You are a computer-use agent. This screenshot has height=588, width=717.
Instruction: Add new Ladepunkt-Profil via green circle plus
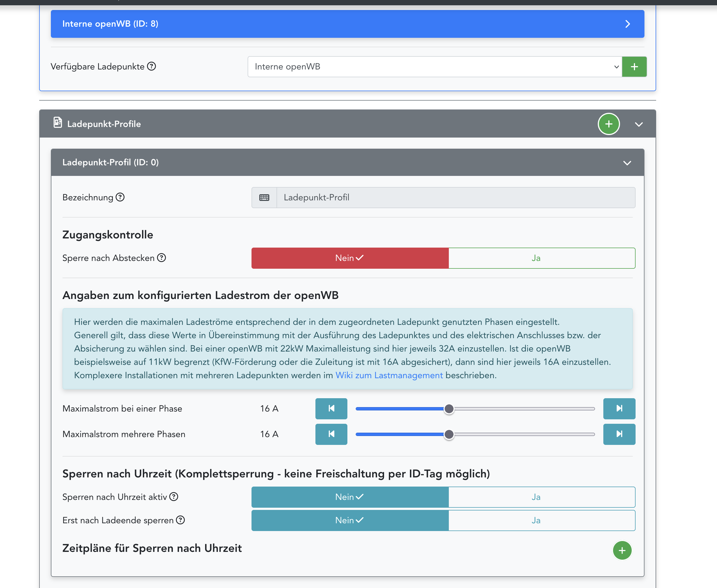[x=608, y=124]
